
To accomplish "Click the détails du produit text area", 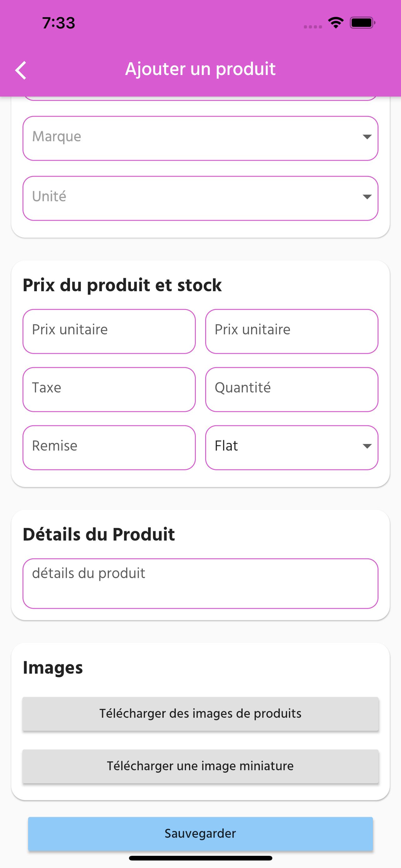I will (200, 584).
